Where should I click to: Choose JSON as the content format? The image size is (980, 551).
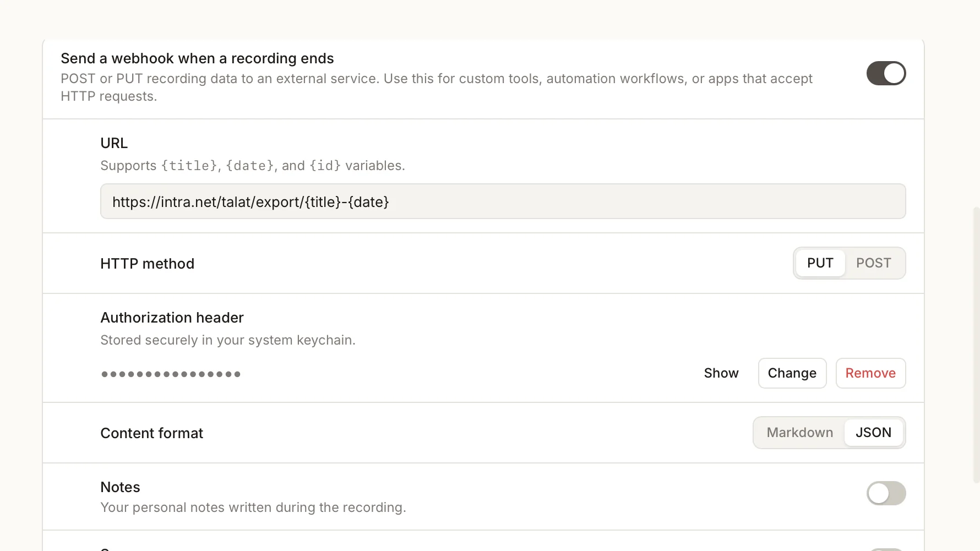(x=873, y=433)
